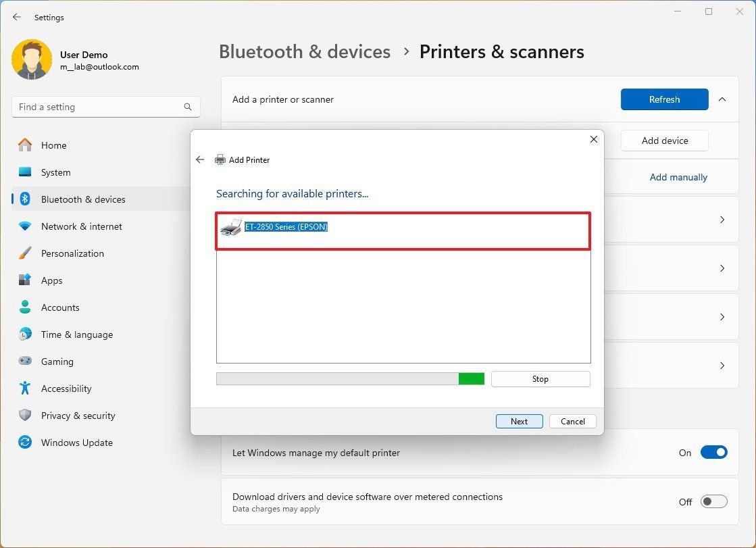The image size is (756, 548).
Task: Disable Let Windows manage my default printer
Action: (x=714, y=452)
